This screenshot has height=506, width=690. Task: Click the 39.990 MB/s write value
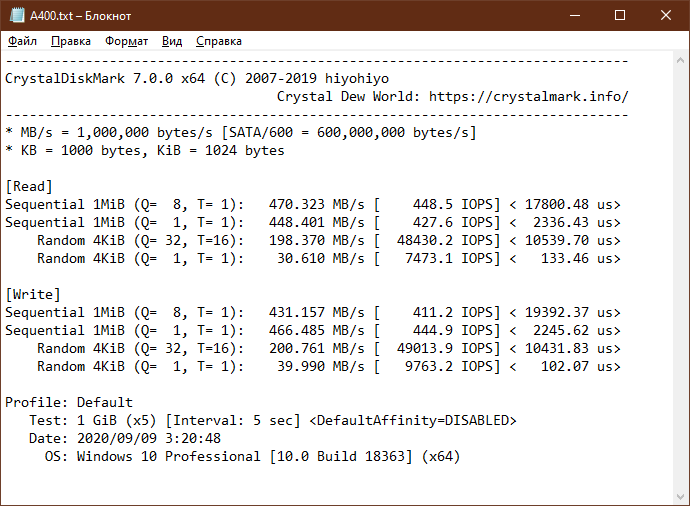click(321, 367)
